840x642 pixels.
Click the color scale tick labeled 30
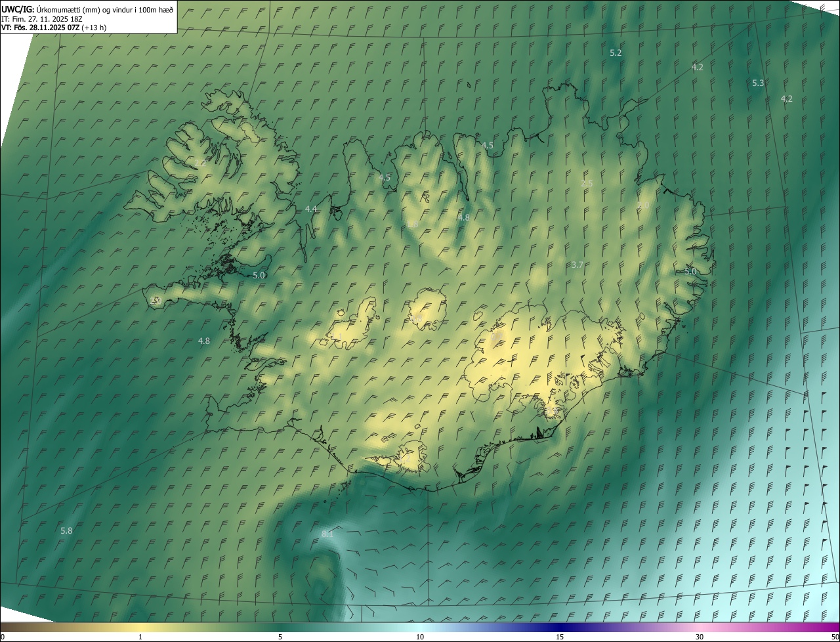(x=700, y=637)
